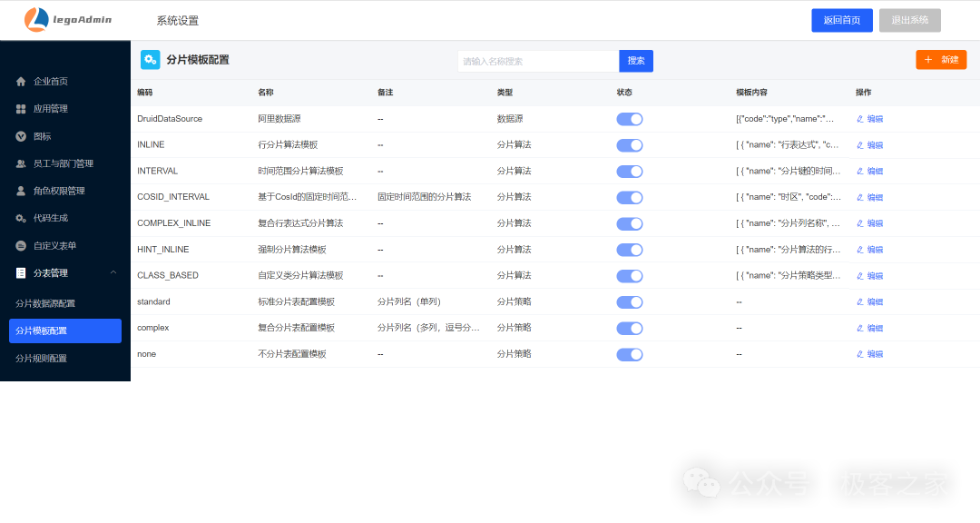Click the icon beside 自定义表单
Screen dimensions: 980x523
(x=21, y=246)
